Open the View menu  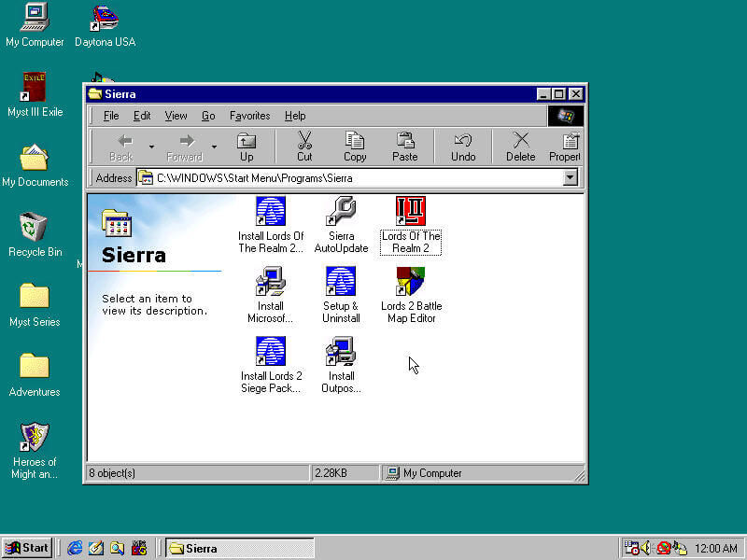[x=176, y=116]
